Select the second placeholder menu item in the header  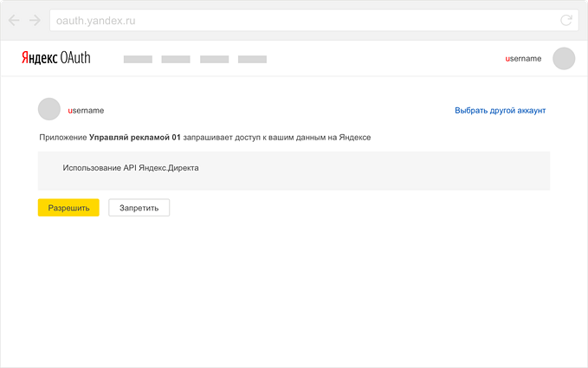[x=176, y=60]
